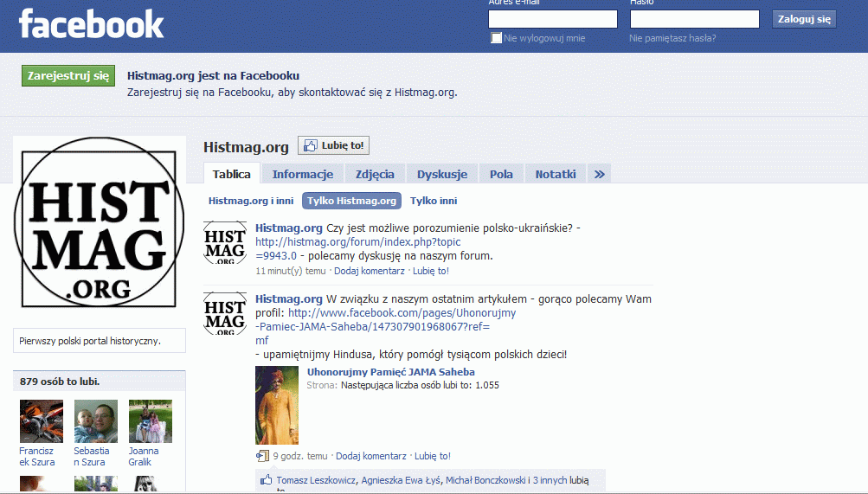The height and width of the screenshot is (494, 868).
Task: Open Franciszek Szura name link
Action: [x=37, y=457]
